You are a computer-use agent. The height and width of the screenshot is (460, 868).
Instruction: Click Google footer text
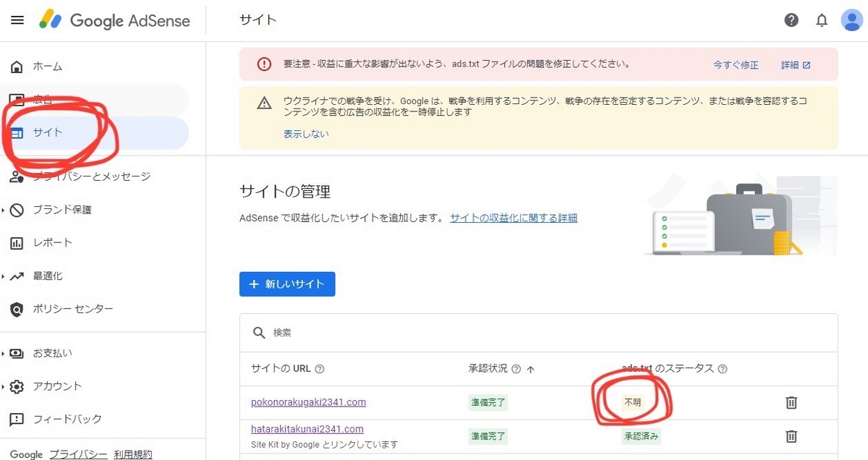(x=27, y=454)
